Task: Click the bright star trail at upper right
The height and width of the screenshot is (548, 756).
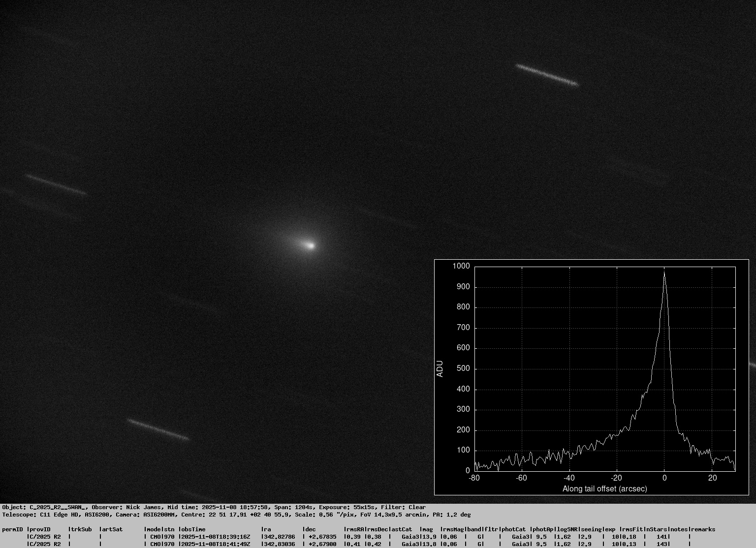Action: (546, 75)
